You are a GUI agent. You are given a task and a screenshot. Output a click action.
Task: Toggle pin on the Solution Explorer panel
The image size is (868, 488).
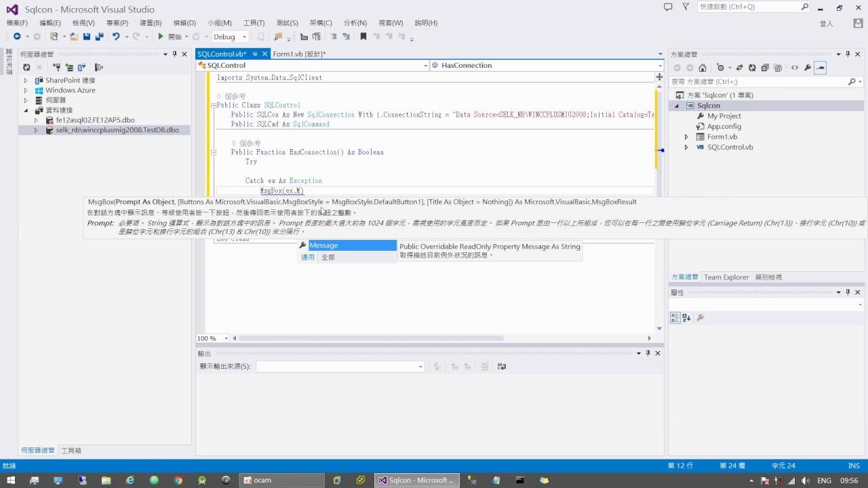[848, 54]
